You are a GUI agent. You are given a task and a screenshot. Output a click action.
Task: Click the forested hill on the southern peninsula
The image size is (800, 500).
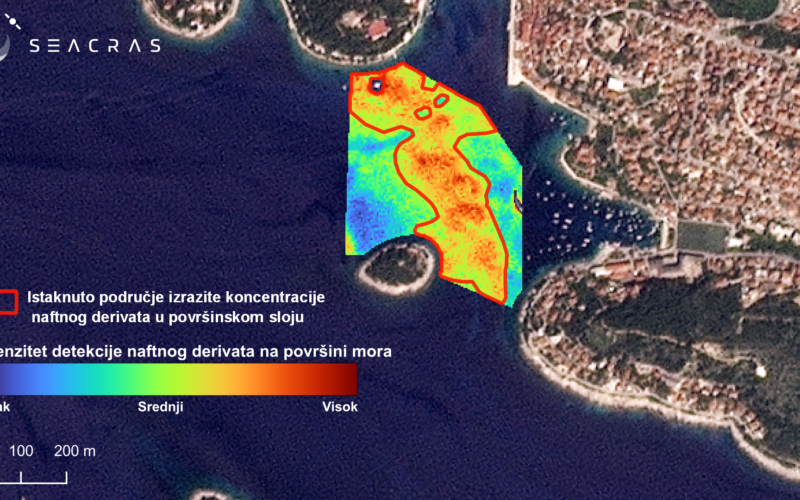click(660, 320)
